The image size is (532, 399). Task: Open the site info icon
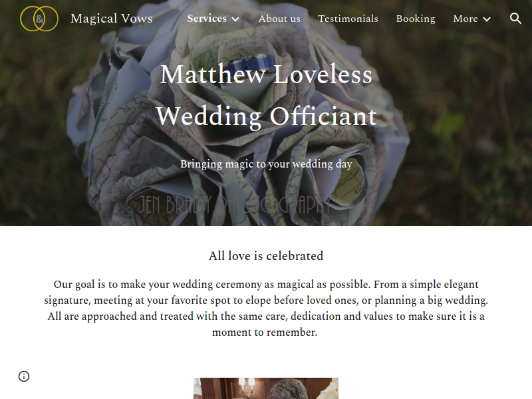[x=24, y=376]
